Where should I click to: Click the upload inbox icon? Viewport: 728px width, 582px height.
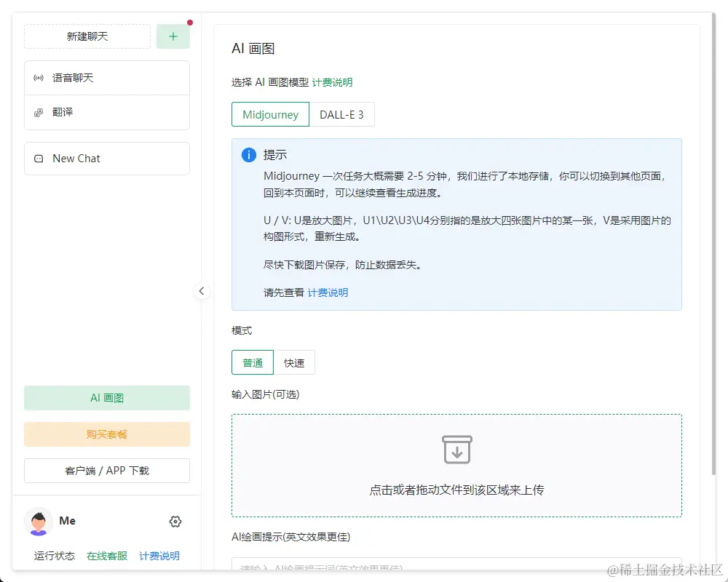click(457, 450)
